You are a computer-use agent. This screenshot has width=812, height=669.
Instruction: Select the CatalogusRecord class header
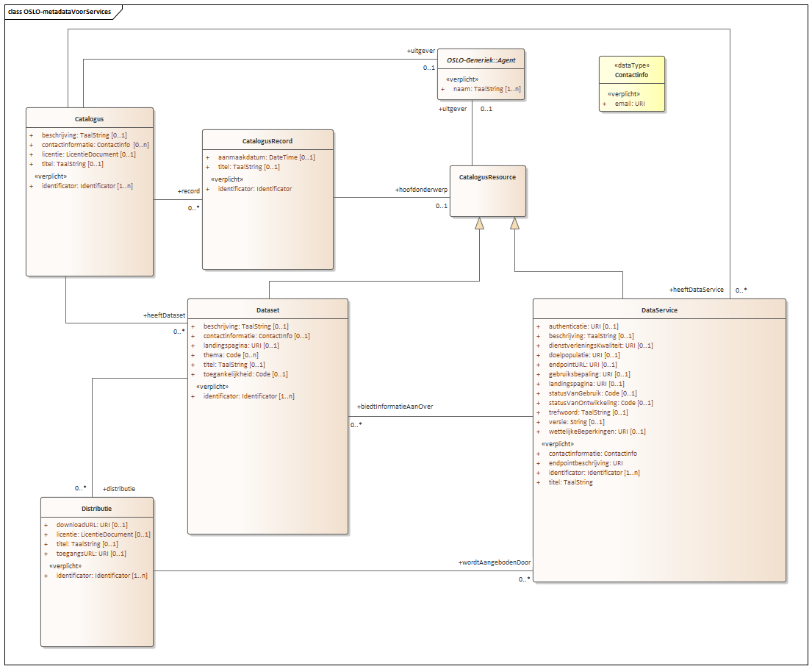tap(267, 140)
